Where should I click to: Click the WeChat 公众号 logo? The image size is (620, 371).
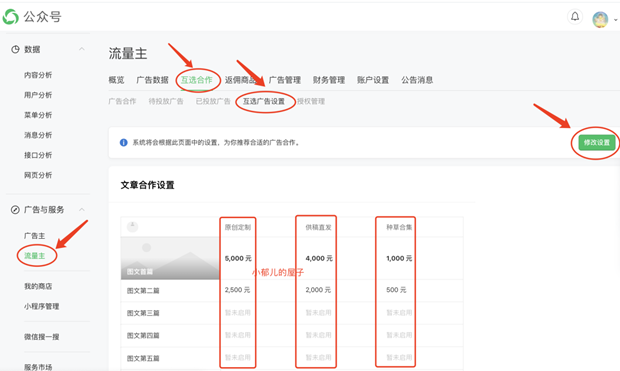[32, 17]
